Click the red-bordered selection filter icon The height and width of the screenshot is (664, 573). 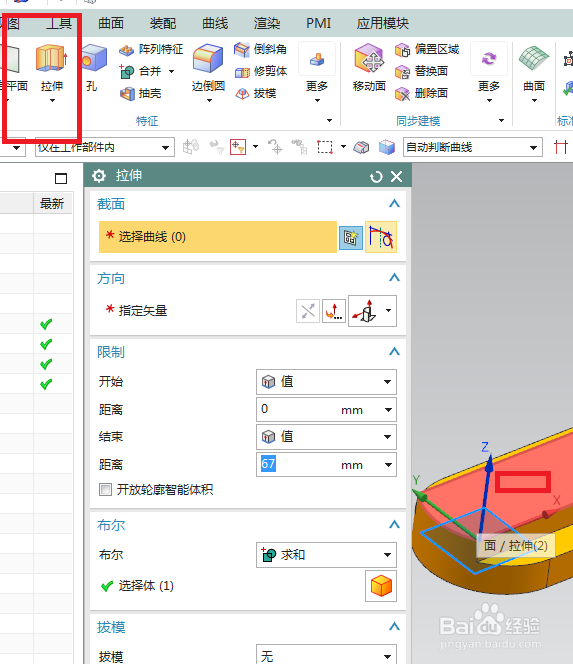point(238,147)
